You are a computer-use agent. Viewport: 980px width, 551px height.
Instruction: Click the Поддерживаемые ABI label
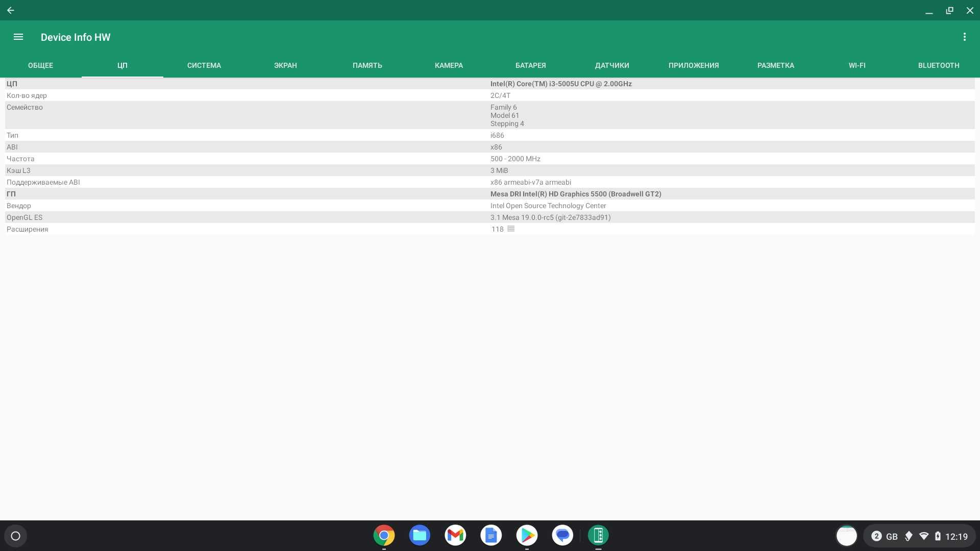pos(43,182)
